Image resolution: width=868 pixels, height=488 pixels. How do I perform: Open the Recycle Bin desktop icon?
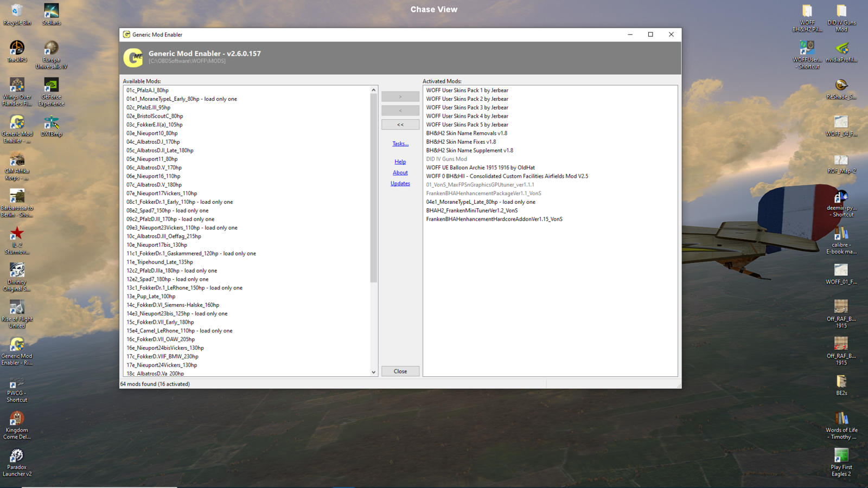(x=17, y=15)
